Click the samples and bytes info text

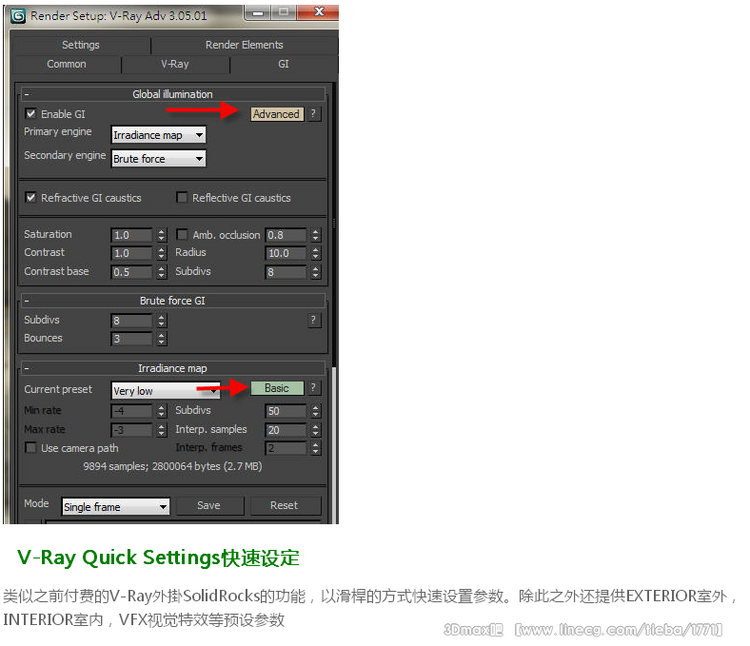click(x=173, y=466)
